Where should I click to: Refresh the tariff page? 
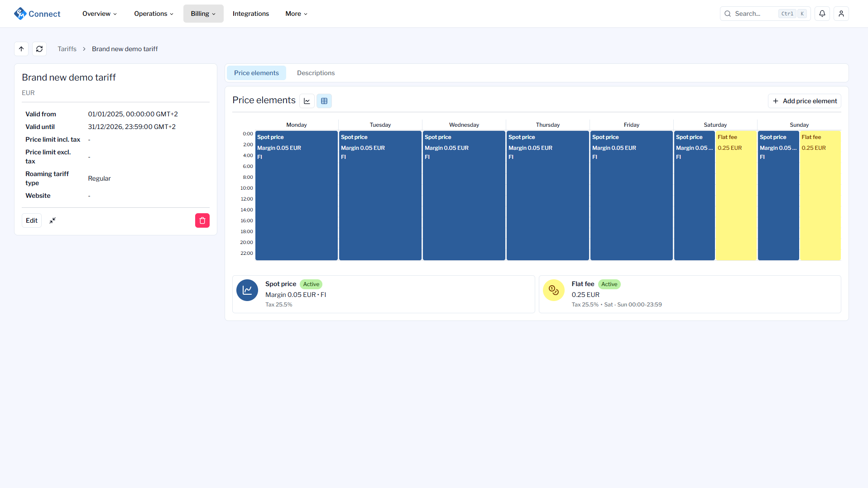(39, 49)
